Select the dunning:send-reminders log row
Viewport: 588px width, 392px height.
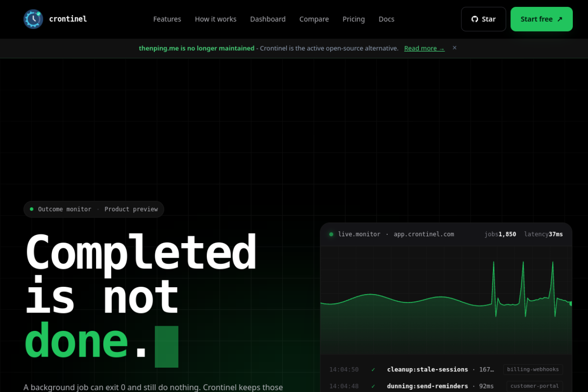click(446, 386)
